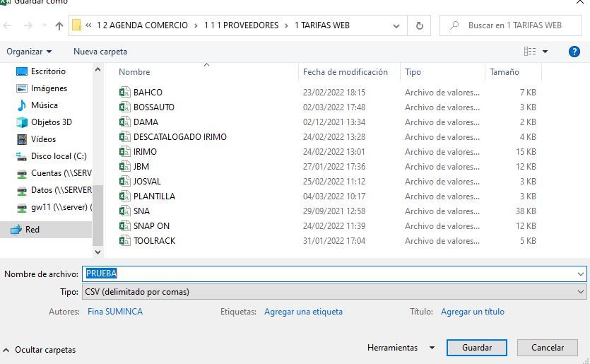This screenshot has width=590, height=364.
Task: Select the JBM file icon
Action: point(124,166)
